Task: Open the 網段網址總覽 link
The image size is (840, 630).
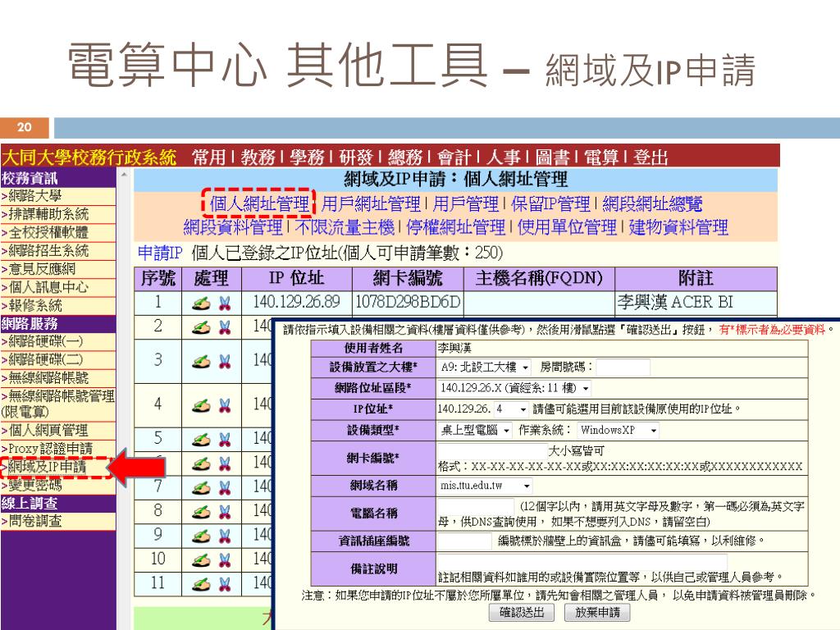Action: pos(652,204)
